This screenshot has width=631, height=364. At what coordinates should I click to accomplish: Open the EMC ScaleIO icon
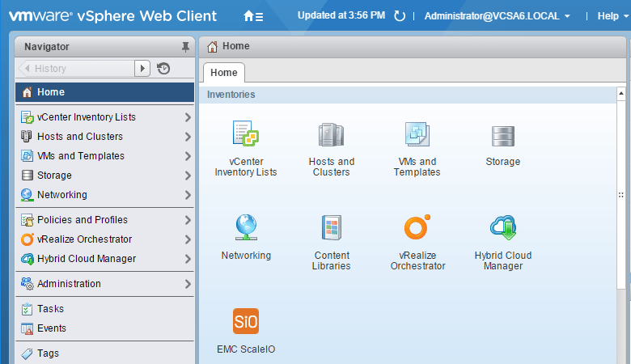[246, 321]
